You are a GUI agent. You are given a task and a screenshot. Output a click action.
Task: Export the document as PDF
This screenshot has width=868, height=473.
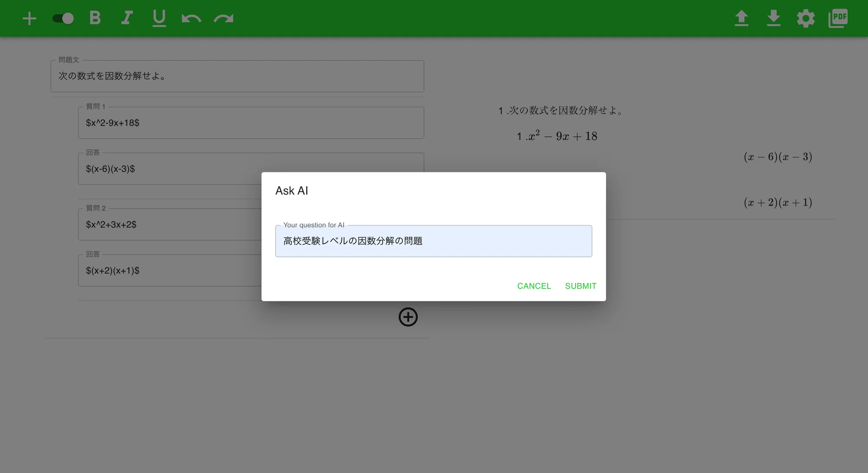838,18
